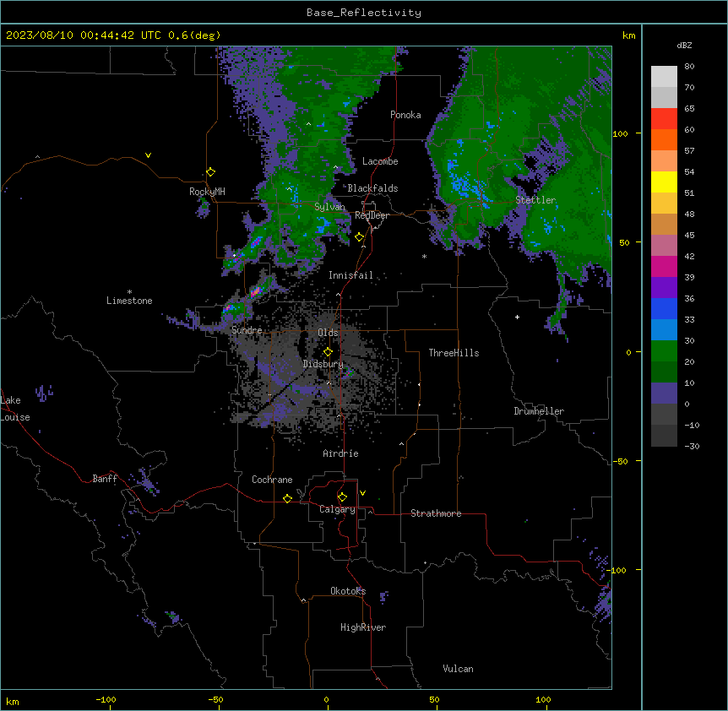The image size is (728, 711).
Task: Click the Drumheller label
Action: point(539,411)
